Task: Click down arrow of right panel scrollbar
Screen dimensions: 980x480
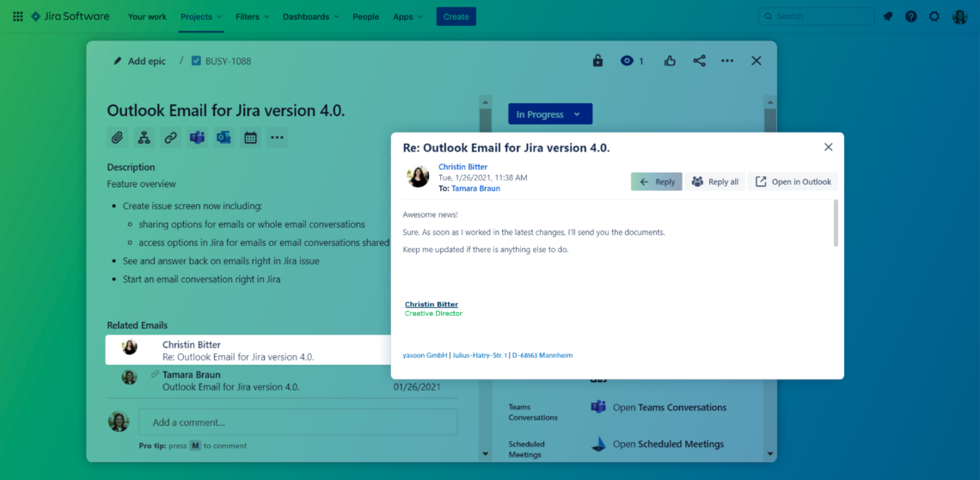Action: coord(770,453)
